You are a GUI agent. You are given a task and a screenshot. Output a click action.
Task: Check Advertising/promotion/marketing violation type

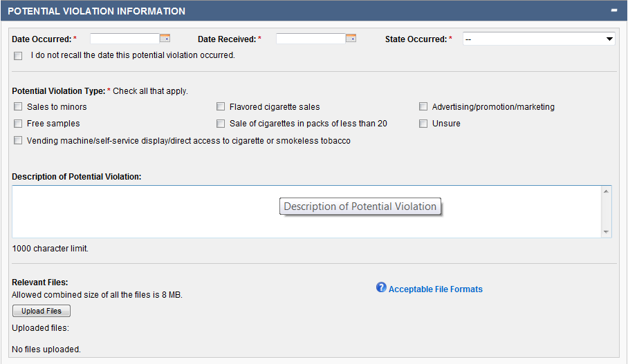tap(423, 107)
